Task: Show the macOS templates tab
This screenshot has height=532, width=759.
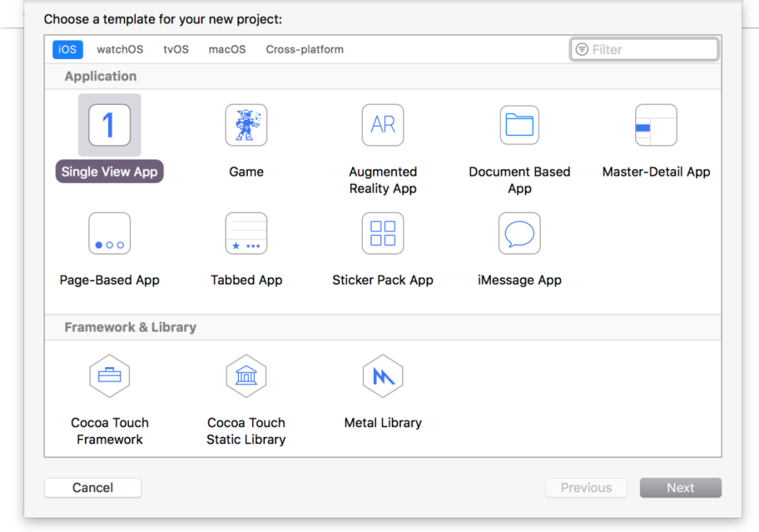Action: click(227, 50)
